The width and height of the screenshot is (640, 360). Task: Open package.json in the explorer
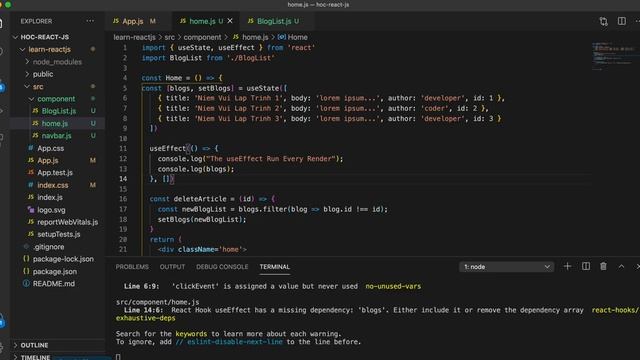55,271
